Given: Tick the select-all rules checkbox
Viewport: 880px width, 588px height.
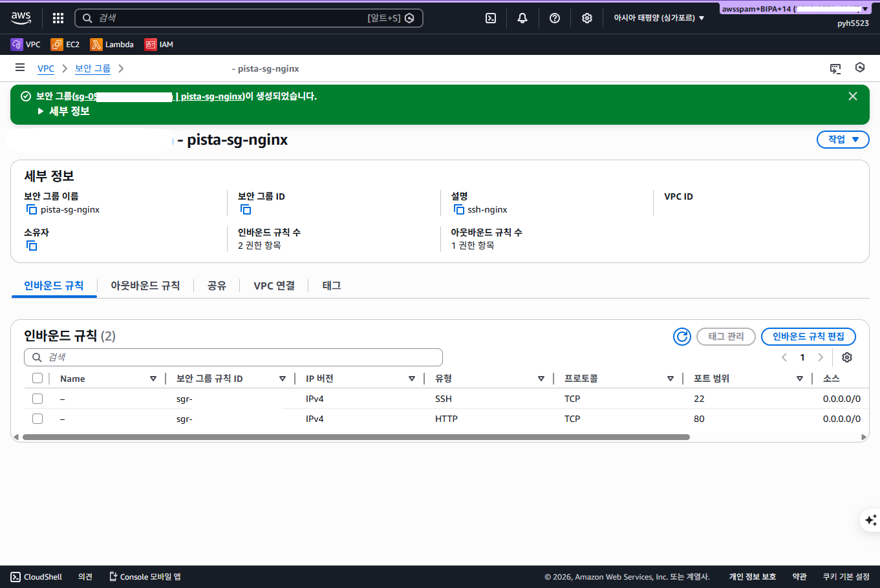Looking at the screenshot, I should coord(38,378).
